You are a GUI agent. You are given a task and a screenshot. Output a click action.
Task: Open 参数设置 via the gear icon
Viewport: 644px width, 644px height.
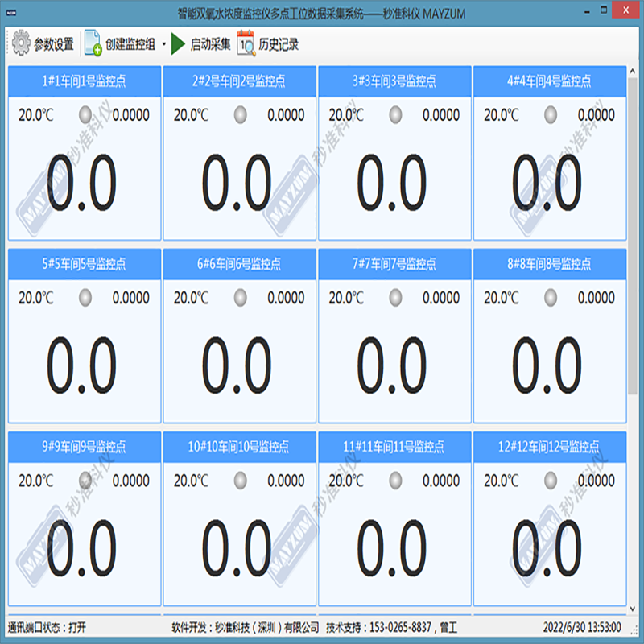coord(21,44)
